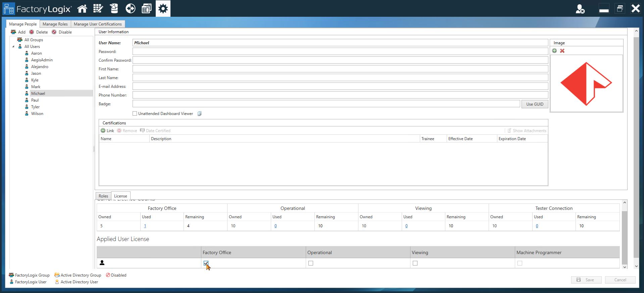
Task: Click the user logout icon at top right
Action: pyautogui.click(x=580, y=9)
